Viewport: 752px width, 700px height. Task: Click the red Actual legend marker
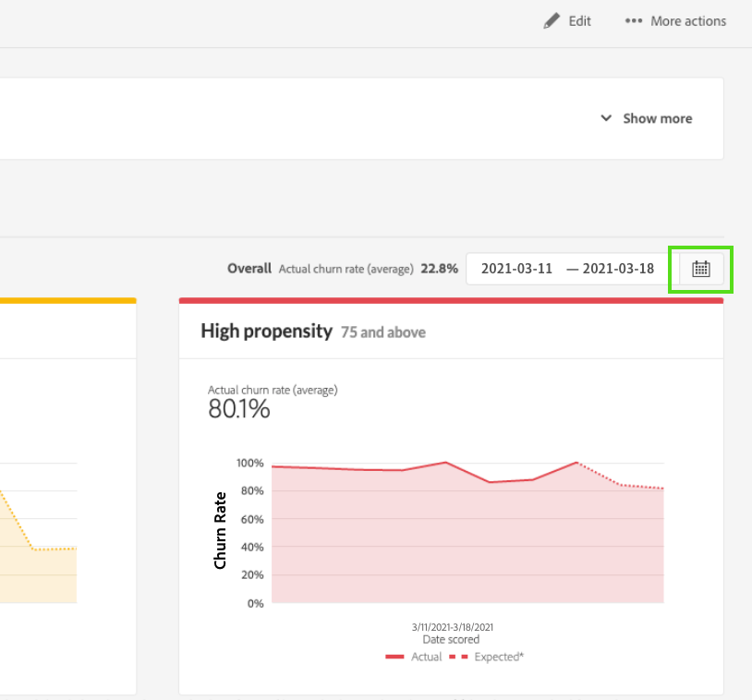(394, 657)
